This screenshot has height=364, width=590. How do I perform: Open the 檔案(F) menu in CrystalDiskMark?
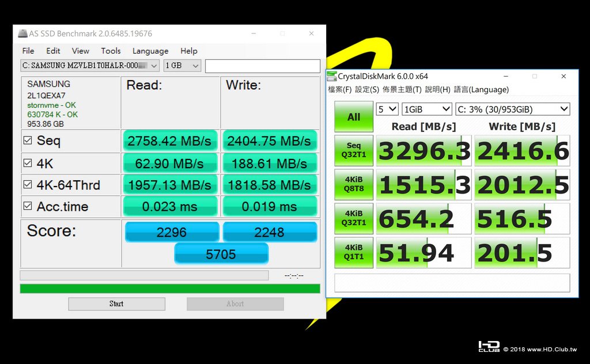coord(340,89)
